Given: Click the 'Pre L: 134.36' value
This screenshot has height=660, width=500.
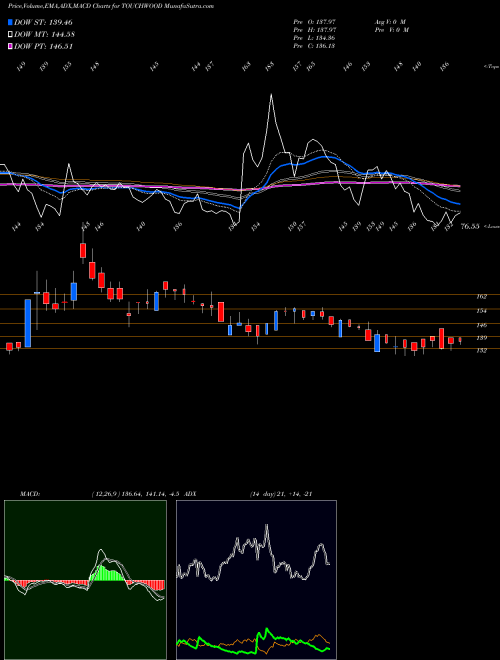Looking at the screenshot, I should [x=314, y=38].
